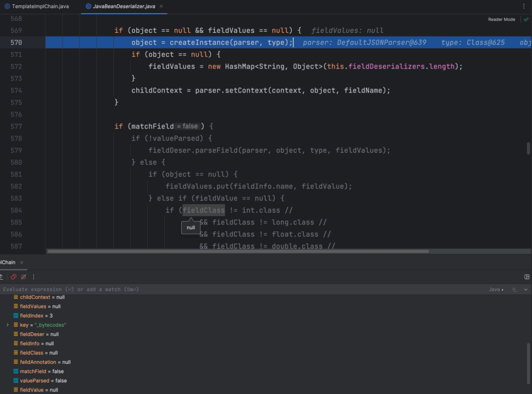Click the fieldValues: null inline hint on line 569
The image size is (532, 394).
(347, 30)
